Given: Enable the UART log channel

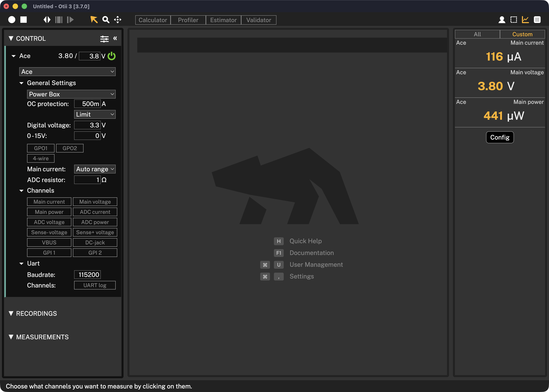Looking at the screenshot, I should click(x=95, y=285).
